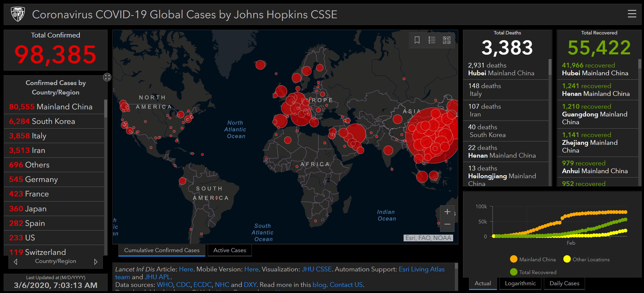Select the Daily Cases chart tab

click(564, 284)
